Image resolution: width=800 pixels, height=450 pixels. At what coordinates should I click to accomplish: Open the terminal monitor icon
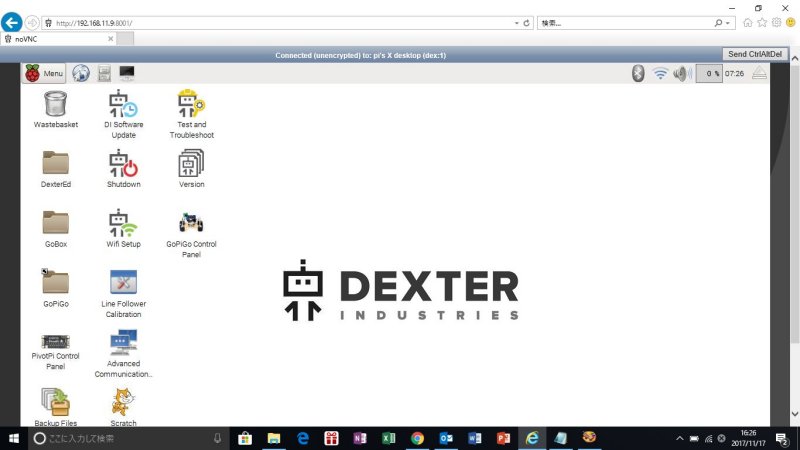[x=127, y=73]
